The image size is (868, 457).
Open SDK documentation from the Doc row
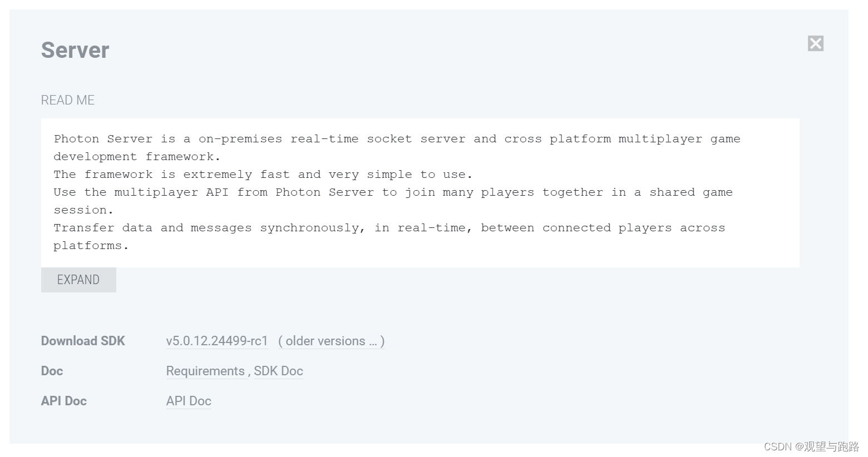coord(278,371)
